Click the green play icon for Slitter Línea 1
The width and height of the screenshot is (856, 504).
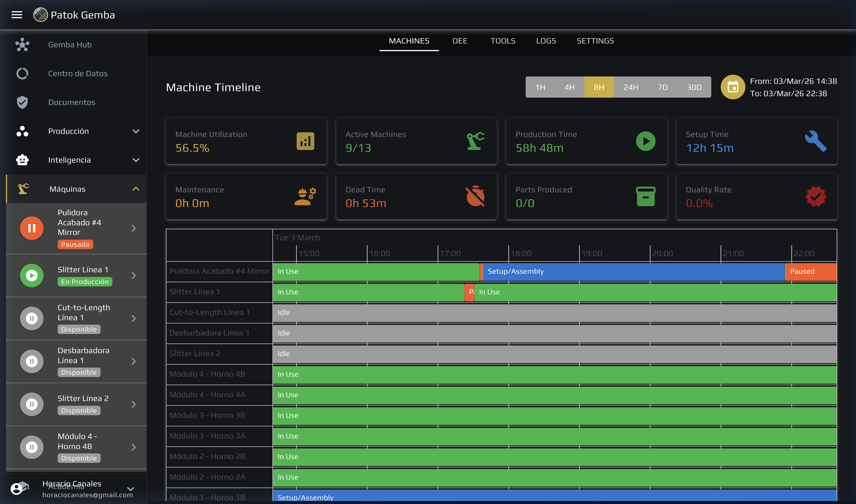pos(31,275)
